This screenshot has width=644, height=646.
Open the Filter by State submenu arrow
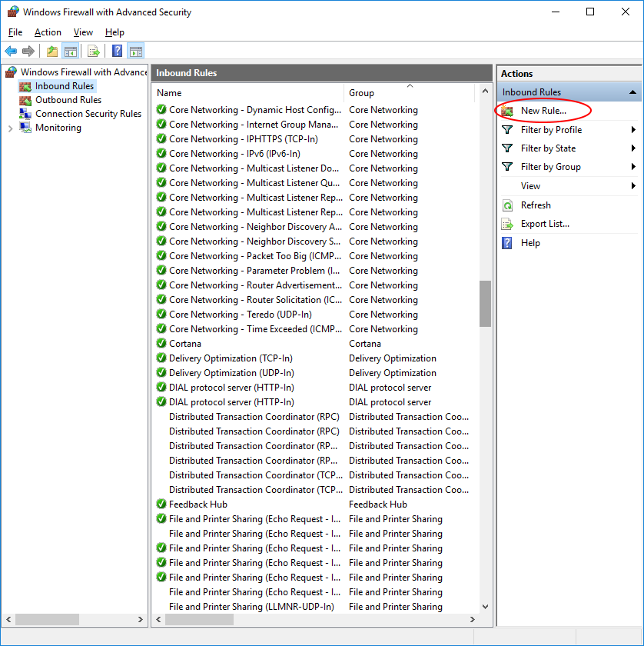[633, 148]
